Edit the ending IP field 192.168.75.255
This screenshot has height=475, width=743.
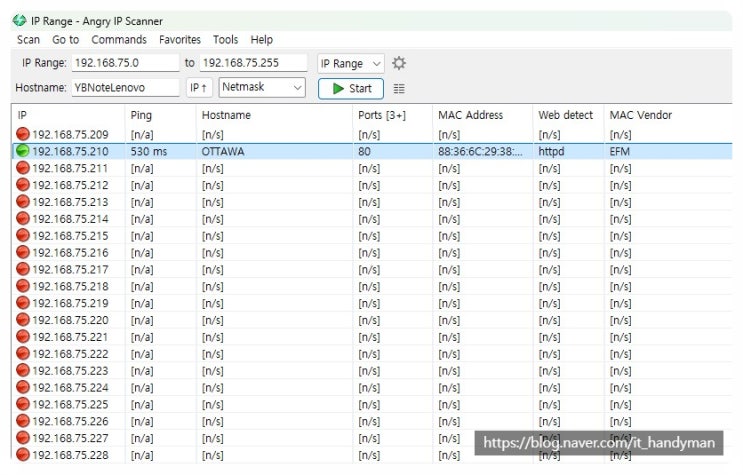pyautogui.click(x=253, y=63)
